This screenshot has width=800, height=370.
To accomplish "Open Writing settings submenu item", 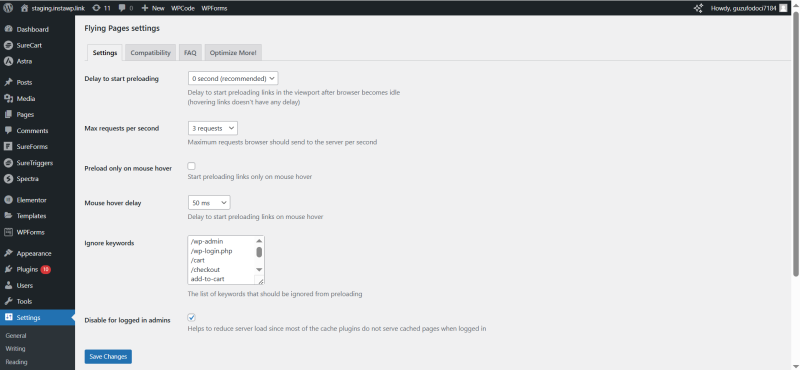I will pyautogui.click(x=15, y=349).
